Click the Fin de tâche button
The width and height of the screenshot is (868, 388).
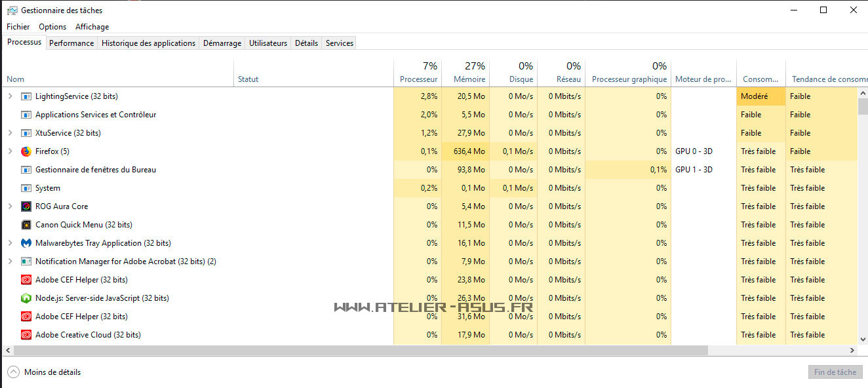point(835,372)
